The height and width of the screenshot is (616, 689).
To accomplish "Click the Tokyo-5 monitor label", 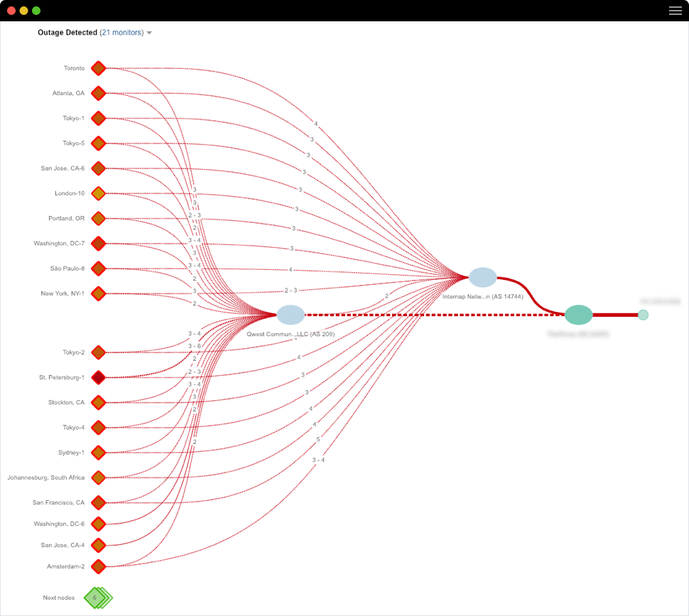I will pos(73,143).
